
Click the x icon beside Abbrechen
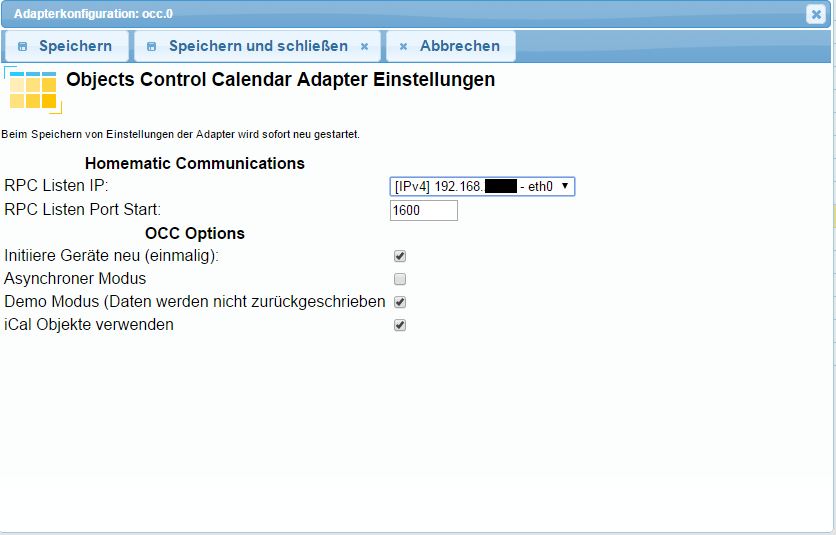403,46
